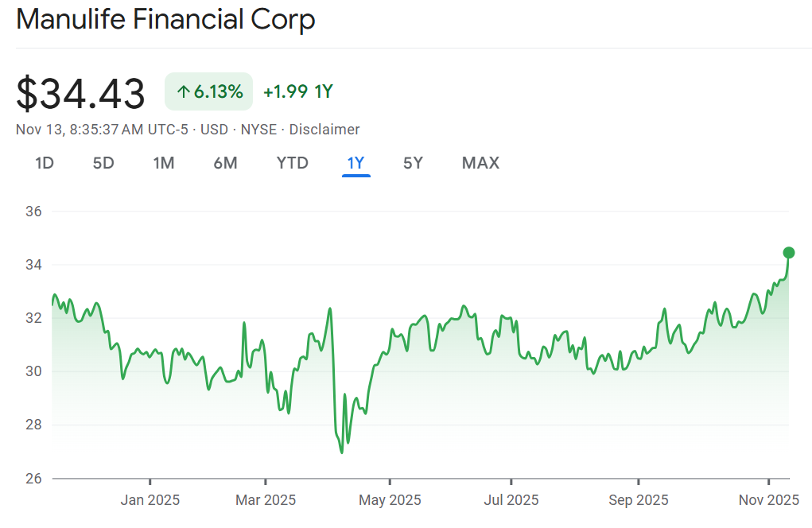View the MAX price history

click(x=480, y=163)
